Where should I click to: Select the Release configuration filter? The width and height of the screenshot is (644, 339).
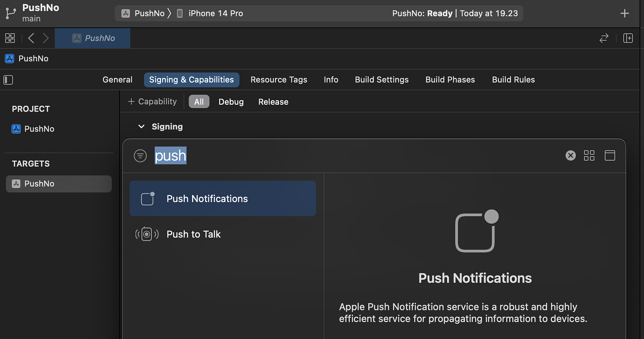click(273, 101)
